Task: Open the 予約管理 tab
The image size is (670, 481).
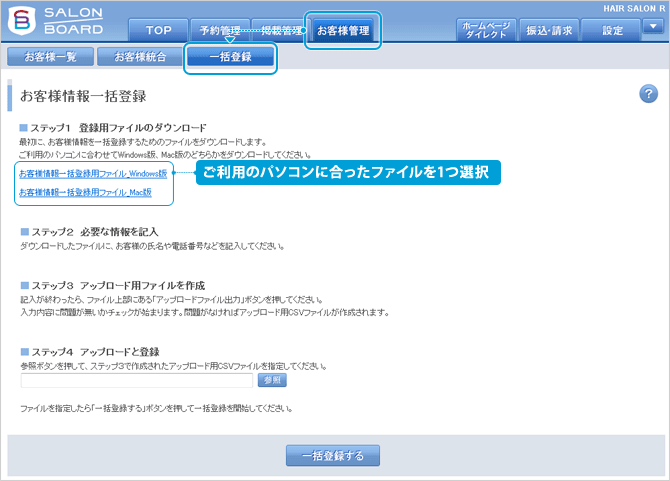Action: (219, 30)
